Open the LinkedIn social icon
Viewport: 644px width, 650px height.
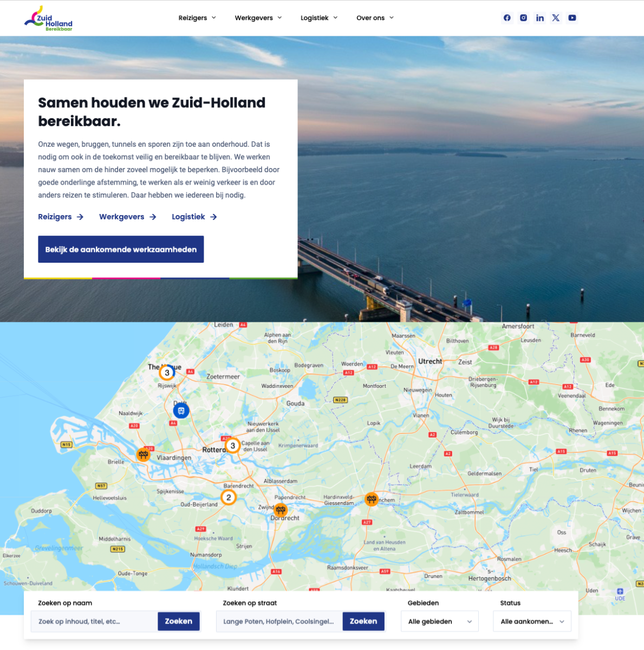540,18
